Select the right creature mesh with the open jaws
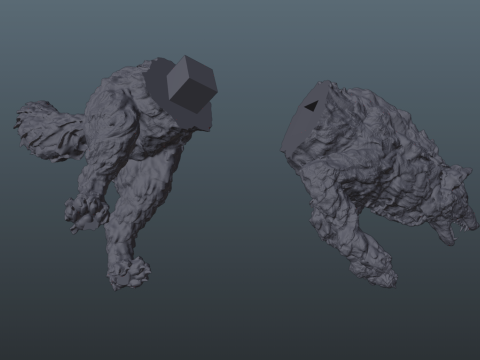480x360 pixels. (x=380, y=183)
